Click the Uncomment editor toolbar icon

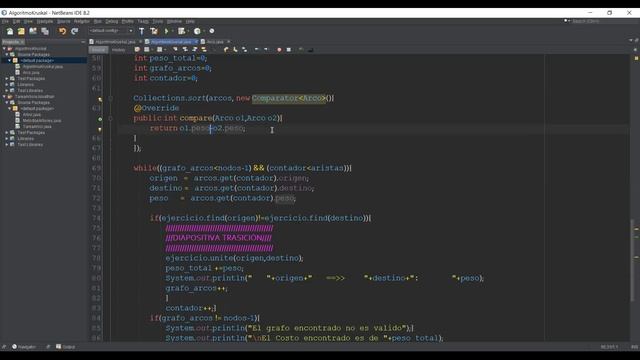[310, 50]
